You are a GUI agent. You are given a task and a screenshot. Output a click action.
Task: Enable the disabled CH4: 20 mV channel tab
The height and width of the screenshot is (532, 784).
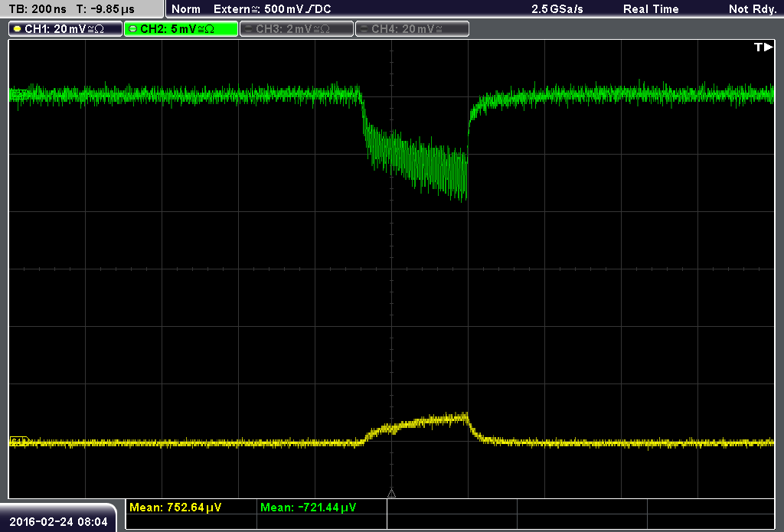pyautogui.click(x=412, y=29)
